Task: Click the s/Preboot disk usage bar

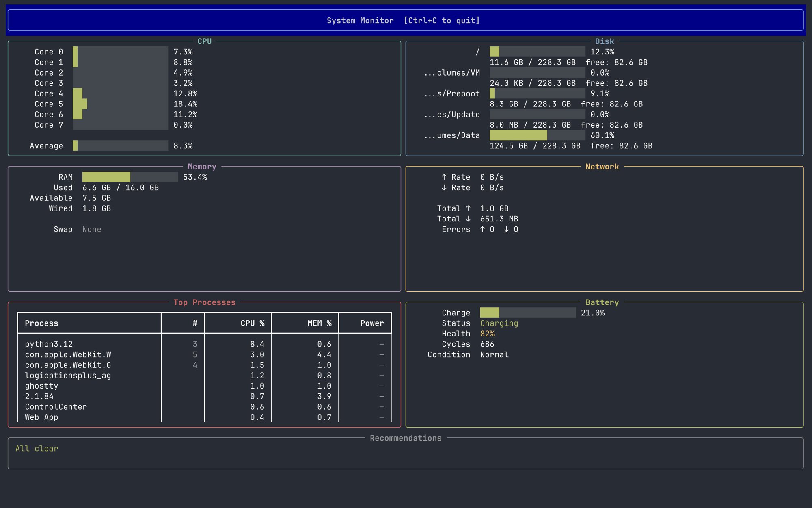Action: 538,93
